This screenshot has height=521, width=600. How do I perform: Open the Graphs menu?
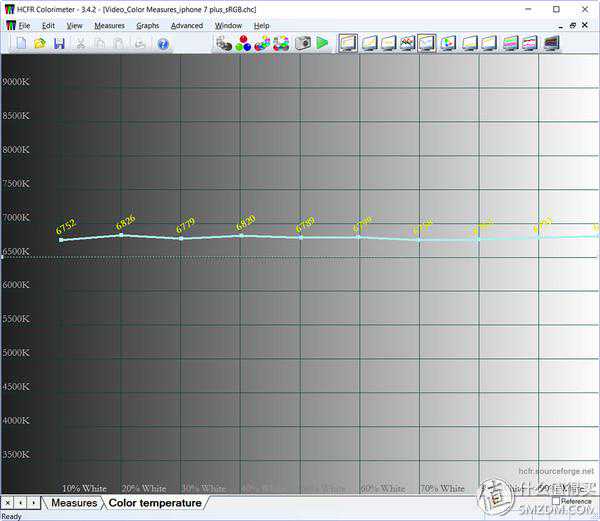click(147, 25)
